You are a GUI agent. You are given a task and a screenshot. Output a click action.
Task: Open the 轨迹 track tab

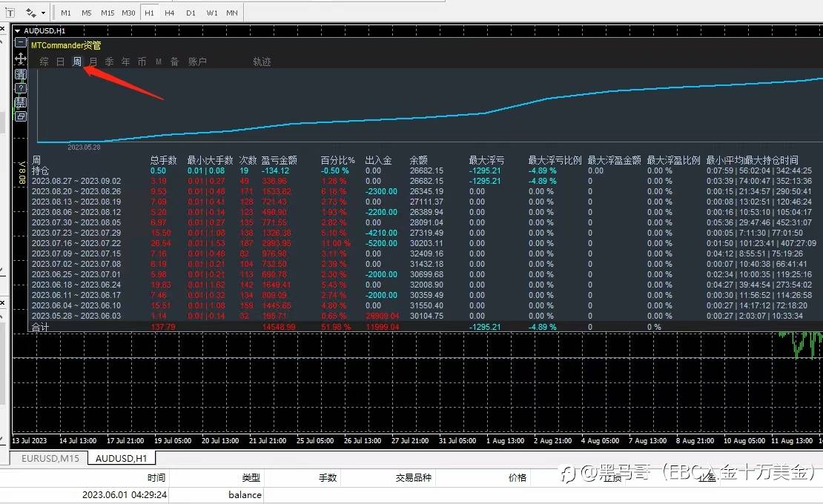pos(262,62)
